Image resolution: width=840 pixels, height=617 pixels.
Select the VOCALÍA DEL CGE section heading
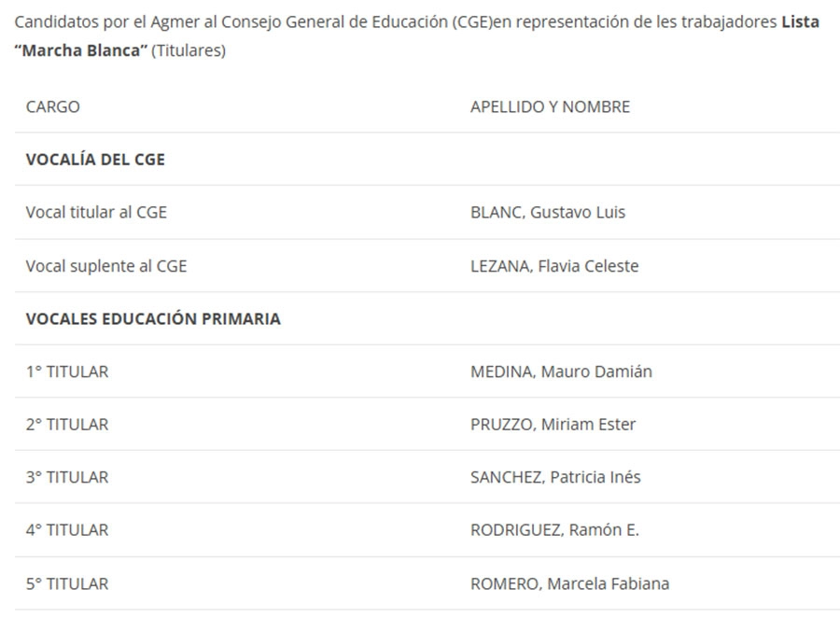pos(95,160)
